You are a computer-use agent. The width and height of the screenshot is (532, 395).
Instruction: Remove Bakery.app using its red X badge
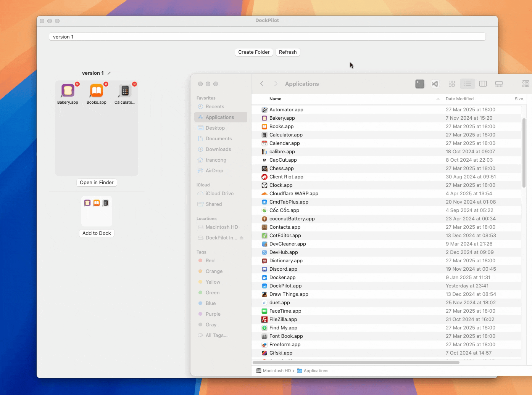point(77,84)
